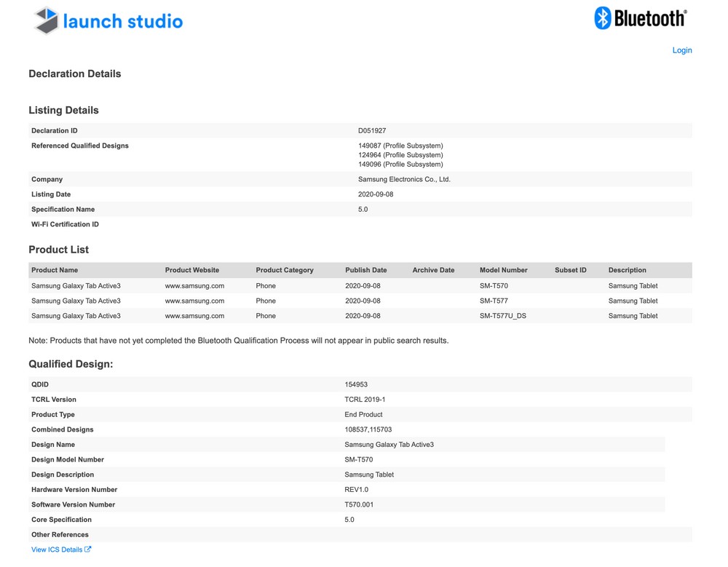
Task: Click www.samsung.com in the SM-T570 row
Action: pyautogui.click(x=194, y=285)
